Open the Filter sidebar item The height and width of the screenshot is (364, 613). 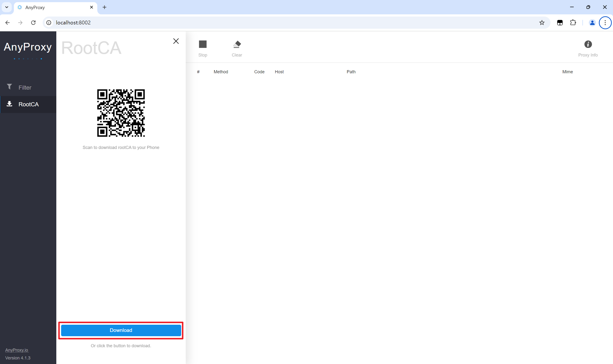28,87
